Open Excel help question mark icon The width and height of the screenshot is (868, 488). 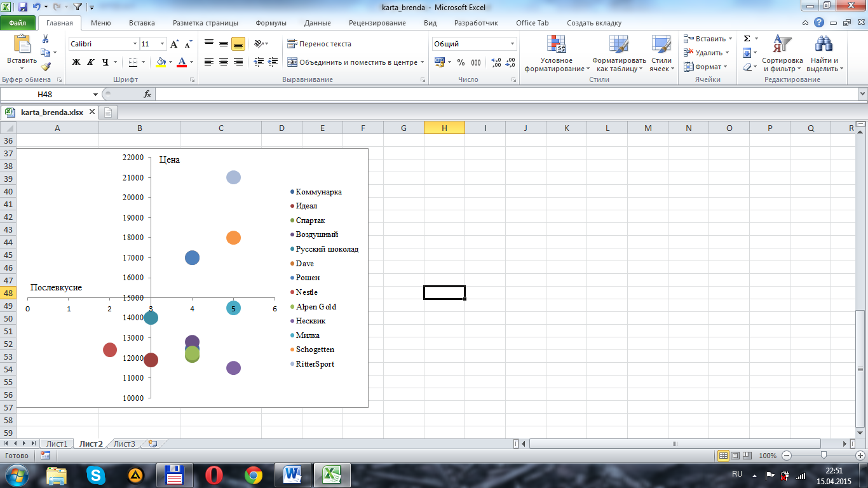pos(819,22)
